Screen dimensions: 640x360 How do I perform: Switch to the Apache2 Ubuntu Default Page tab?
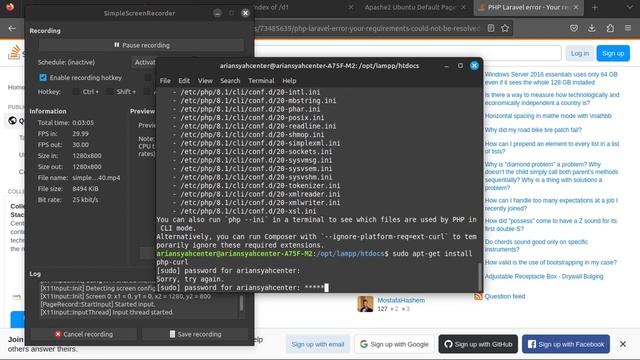[410, 7]
